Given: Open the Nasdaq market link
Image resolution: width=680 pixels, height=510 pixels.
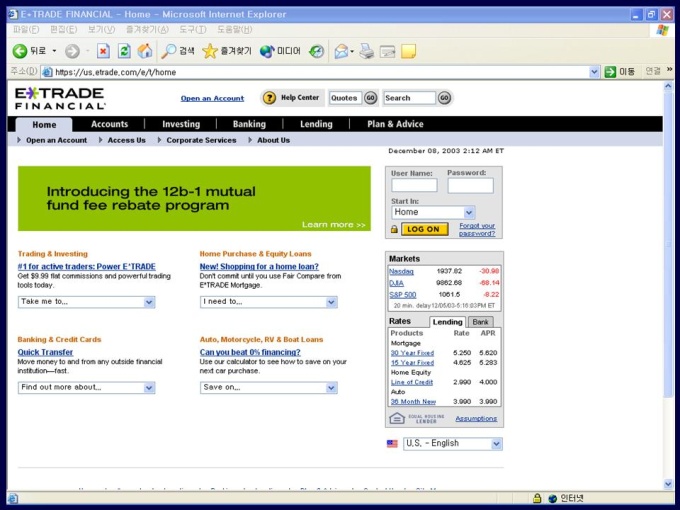Looking at the screenshot, I should 401,271.
